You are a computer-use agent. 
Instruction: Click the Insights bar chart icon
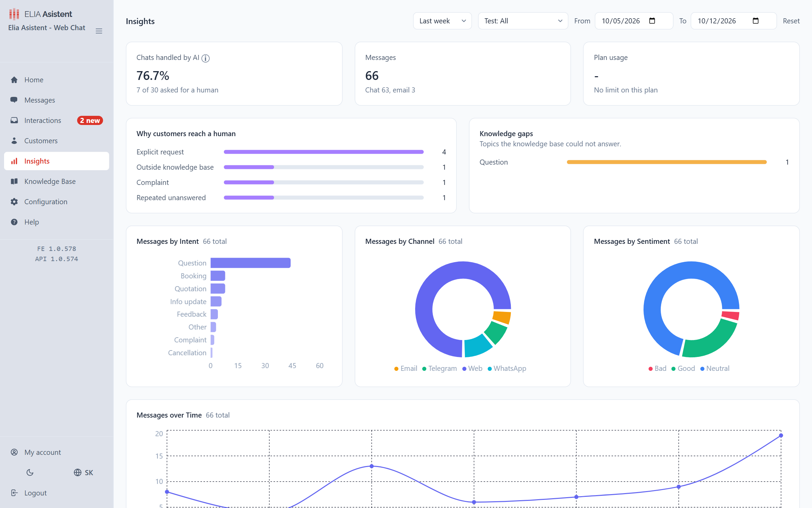14,161
